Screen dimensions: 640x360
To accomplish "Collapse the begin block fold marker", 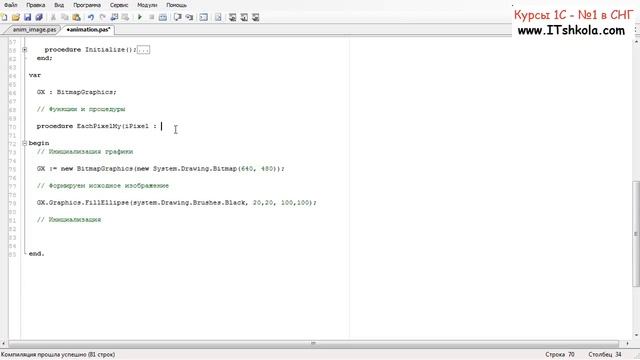I will [24, 143].
